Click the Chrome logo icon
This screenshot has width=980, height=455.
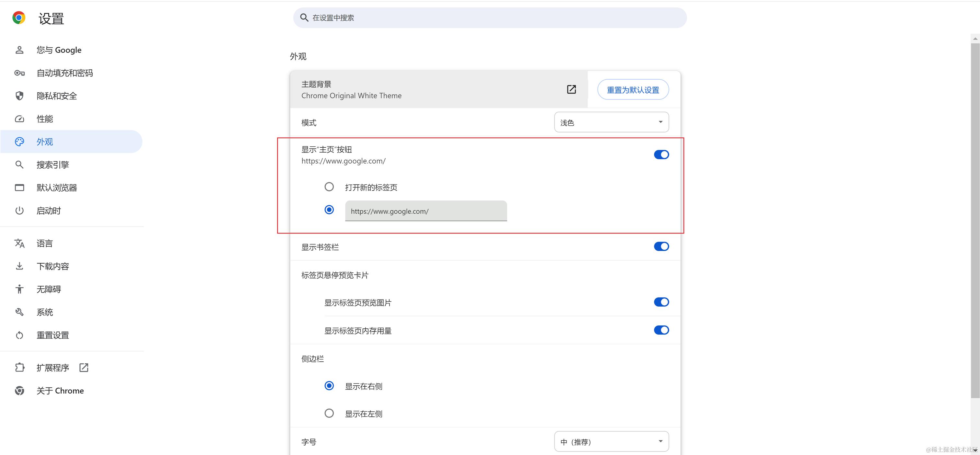tap(19, 18)
